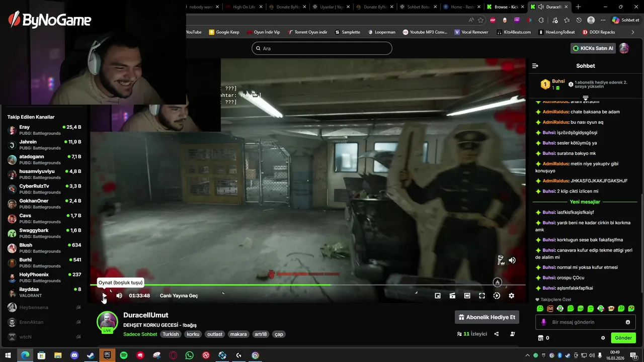The height and width of the screenshot is (362, 644).
Task: Click the follow user icon under video
Action: point(513,334)
